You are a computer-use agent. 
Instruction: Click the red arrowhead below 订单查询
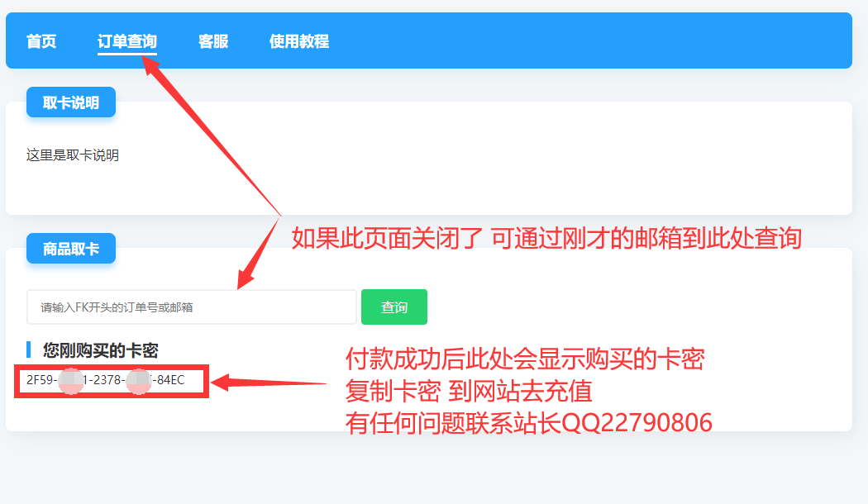(x=150, y=66)
